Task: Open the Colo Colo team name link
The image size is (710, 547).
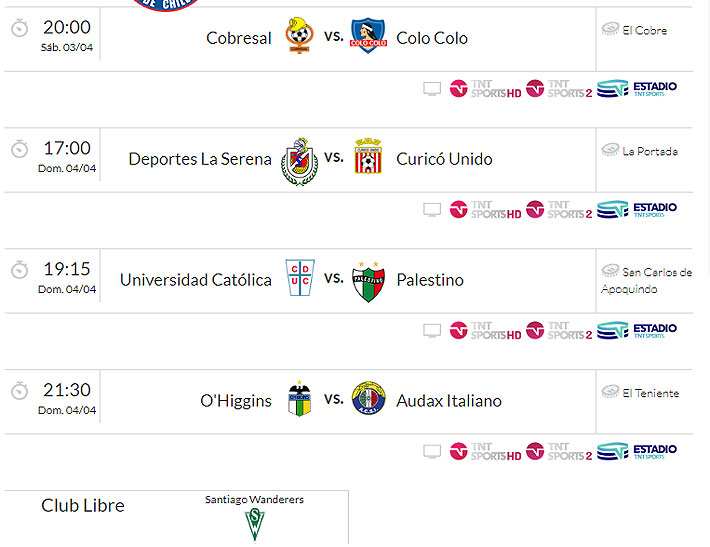Action: click(x=432, y=38)
